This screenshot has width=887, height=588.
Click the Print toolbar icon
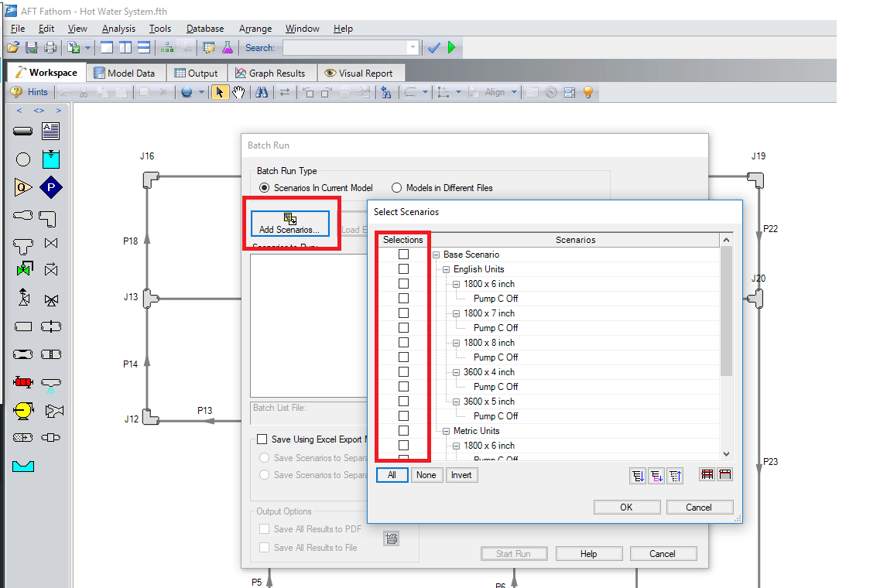point(50,47)
